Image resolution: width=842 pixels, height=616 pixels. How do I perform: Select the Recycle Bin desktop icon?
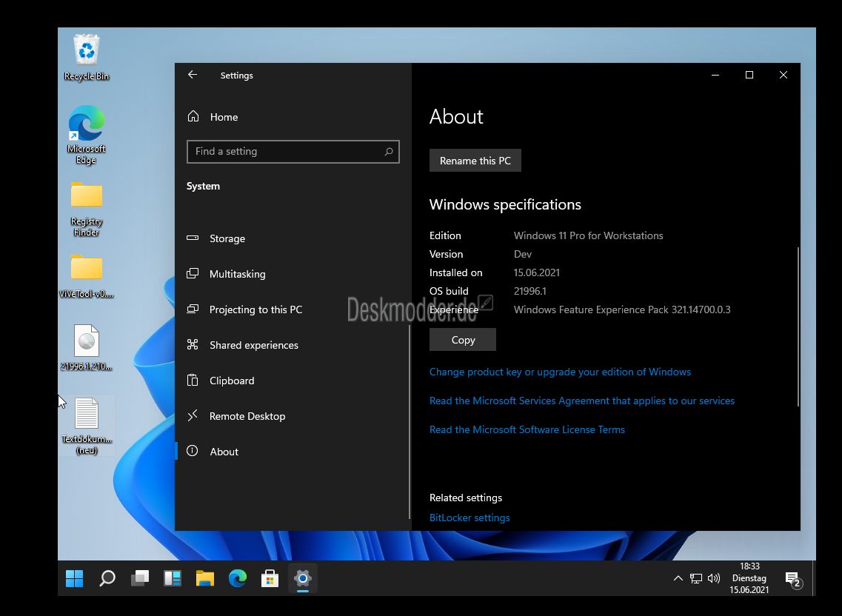87,58
